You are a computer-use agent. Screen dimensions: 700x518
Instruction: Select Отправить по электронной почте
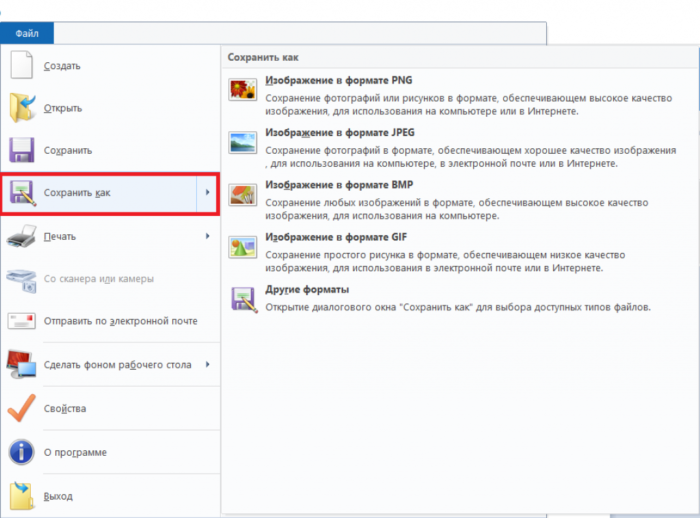(x=120, y=321)
